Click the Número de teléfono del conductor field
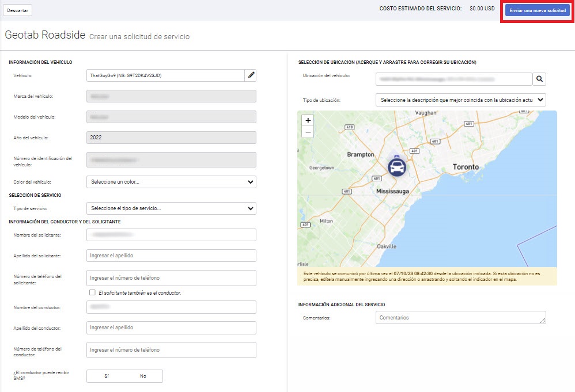 click(171, 350)
